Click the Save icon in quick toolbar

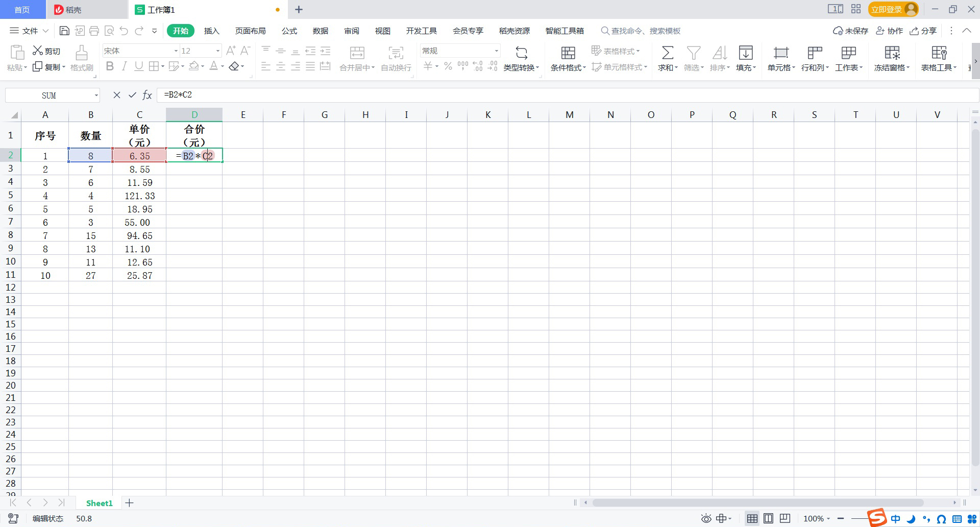[x=64, y=31]
